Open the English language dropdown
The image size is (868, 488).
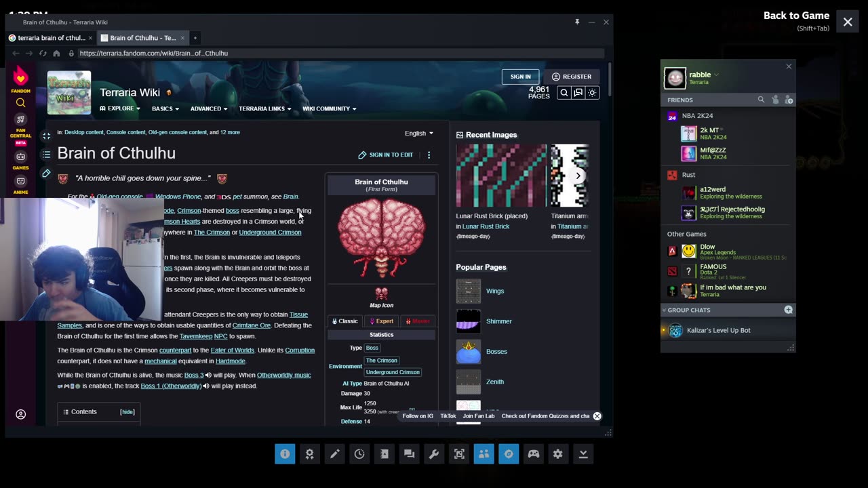tap(419, 134)
